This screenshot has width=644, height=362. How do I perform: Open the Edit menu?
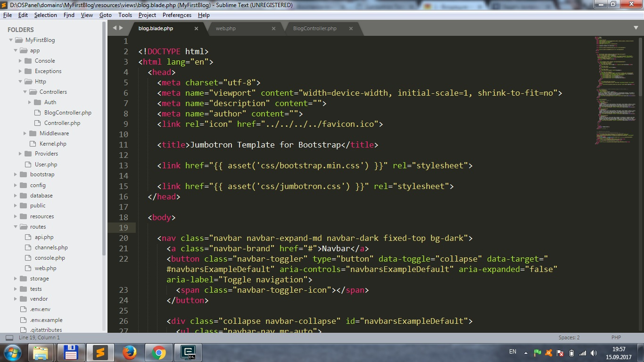click(23, 15)
